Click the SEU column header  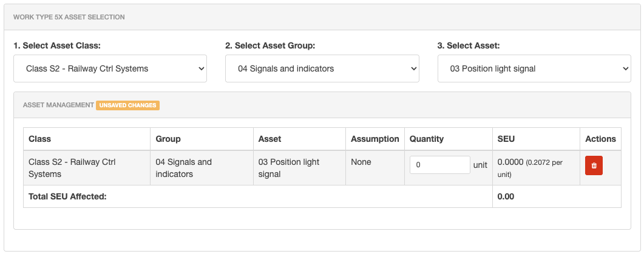(536, 139)
